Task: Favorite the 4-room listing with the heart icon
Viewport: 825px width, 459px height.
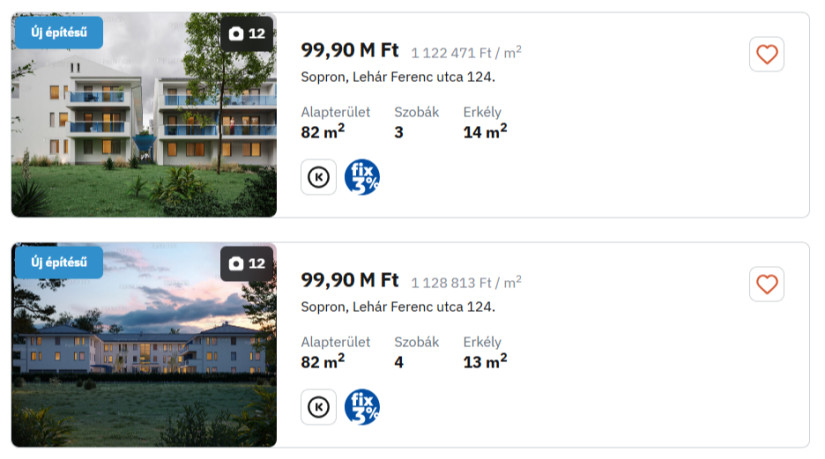Action: 766,284
